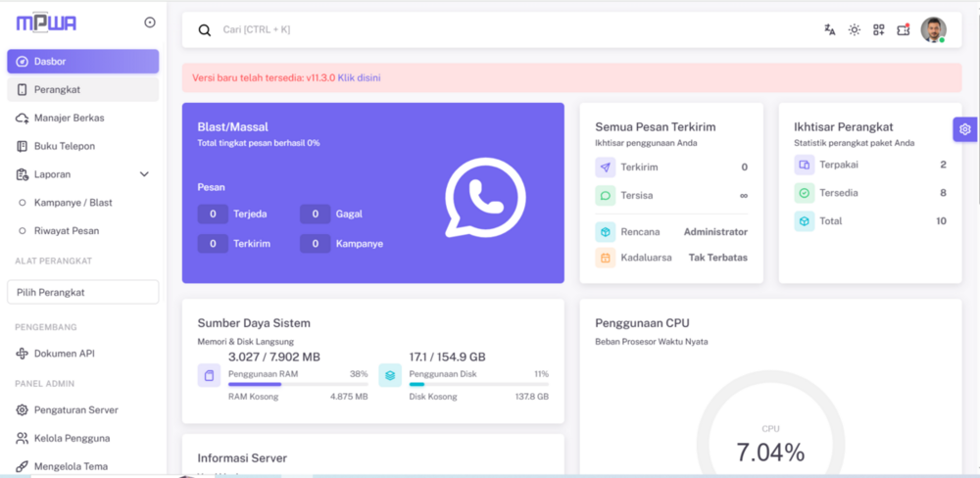The height and width of the screenshot is (478, 980).
Task: Select Riwayat Pesan report
Action: tap(83, 230)
